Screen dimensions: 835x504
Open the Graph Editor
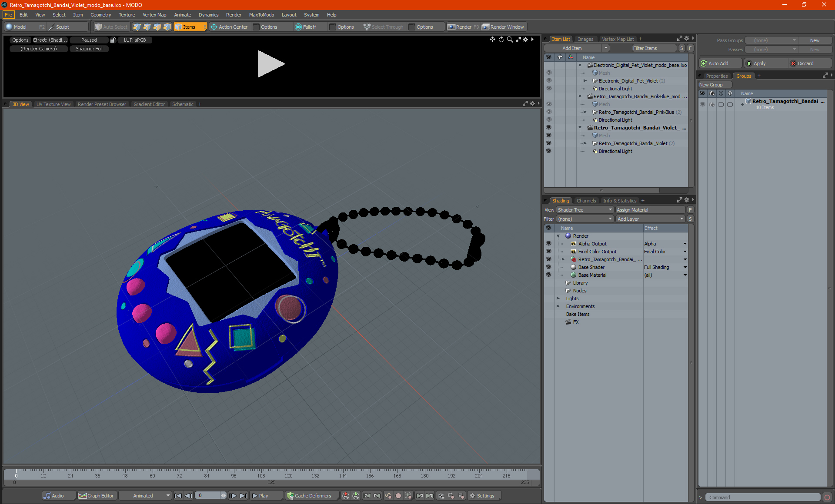(97, 496)
